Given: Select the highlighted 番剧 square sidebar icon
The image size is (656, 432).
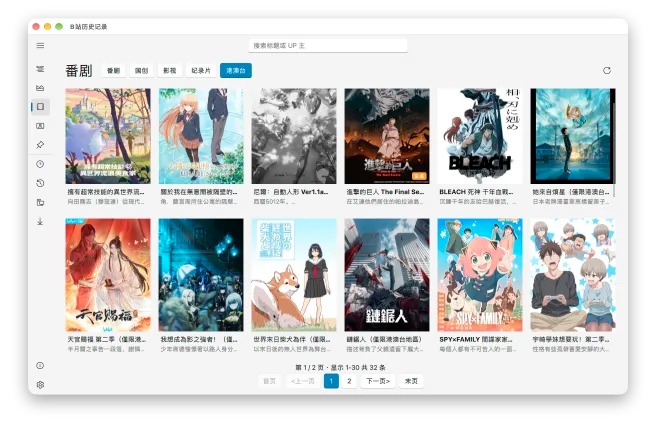Looking at the screenshot, I should coord(41,107).
